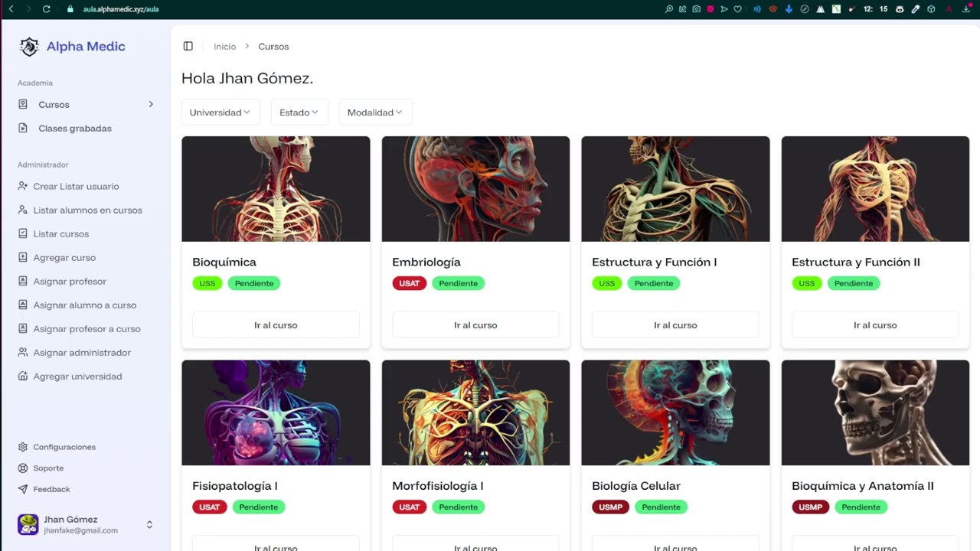Click the browser address bar URL

point(121,9)
